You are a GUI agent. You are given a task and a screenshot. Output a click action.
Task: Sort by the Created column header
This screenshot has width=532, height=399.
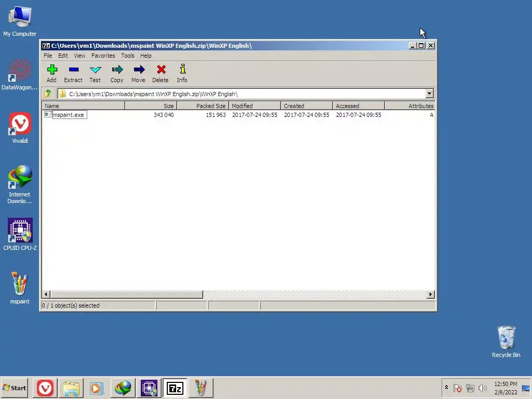(307, 106)
